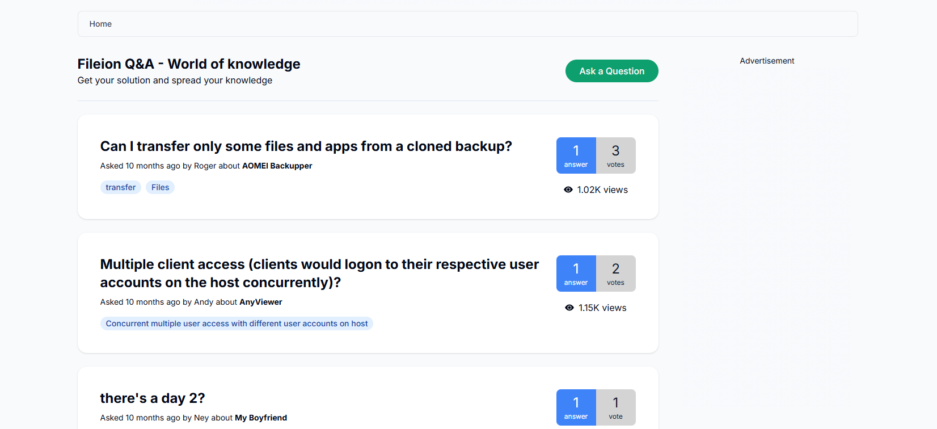This screenshot has height=429, width=937.
Task: Click the Home breadcrumb link
Action: pyautogui.click(x=100, y=24)
